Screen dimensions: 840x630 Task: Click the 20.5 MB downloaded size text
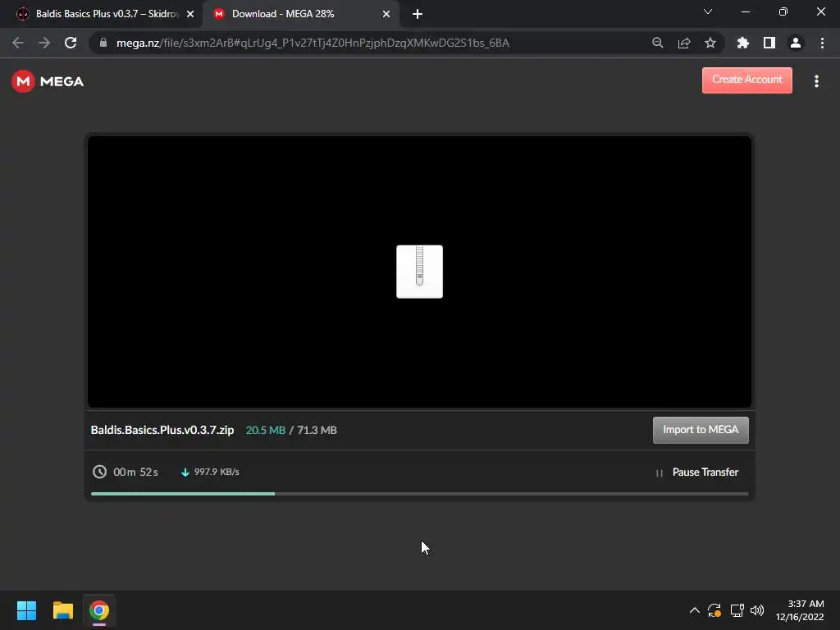coord(265,430)
